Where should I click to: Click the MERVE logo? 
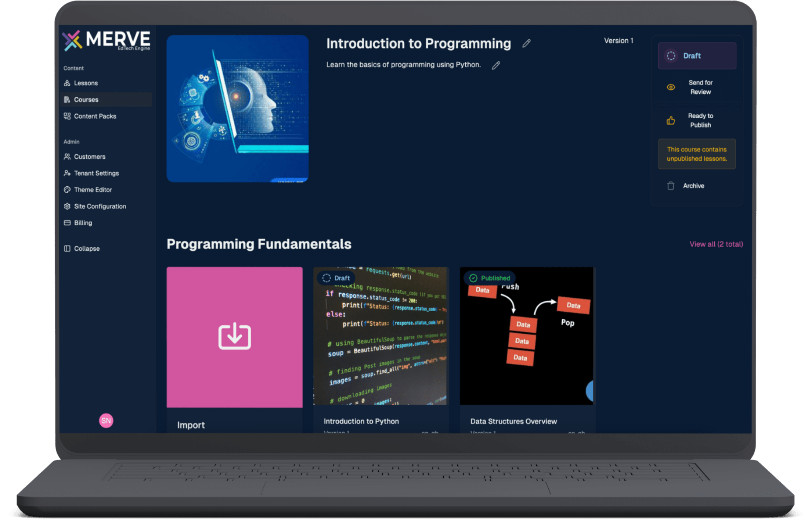point(107,40)
